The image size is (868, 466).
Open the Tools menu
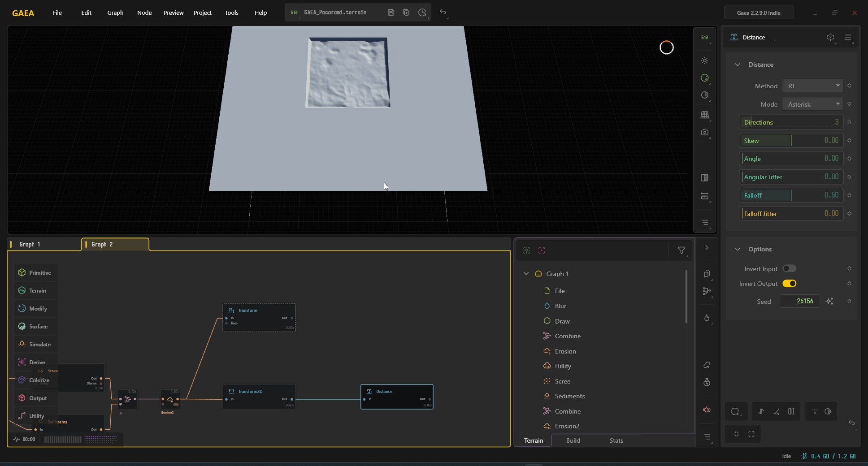pyautogui.click(x=231, y=13)
